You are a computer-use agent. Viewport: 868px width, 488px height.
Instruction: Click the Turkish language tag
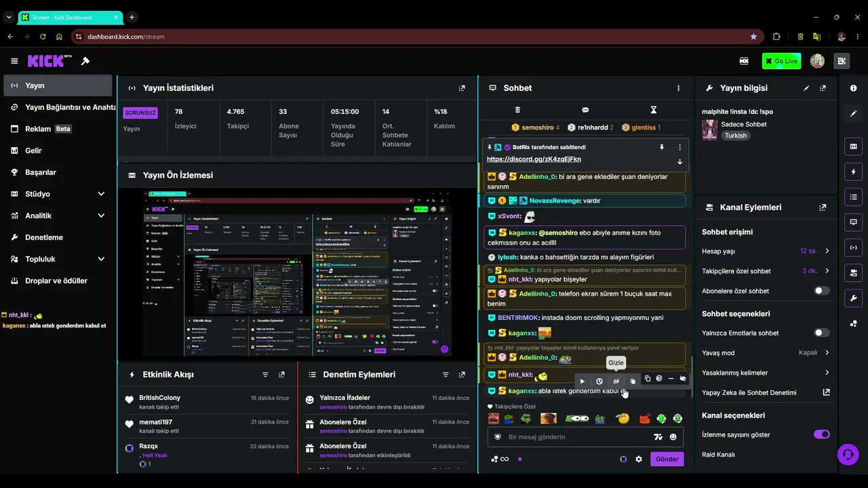(x=735, y=136)
